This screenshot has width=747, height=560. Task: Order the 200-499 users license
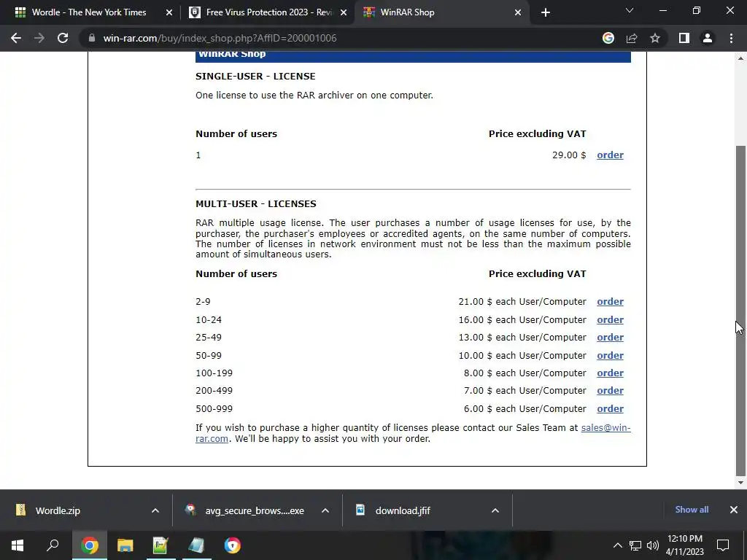coord(610,391)
